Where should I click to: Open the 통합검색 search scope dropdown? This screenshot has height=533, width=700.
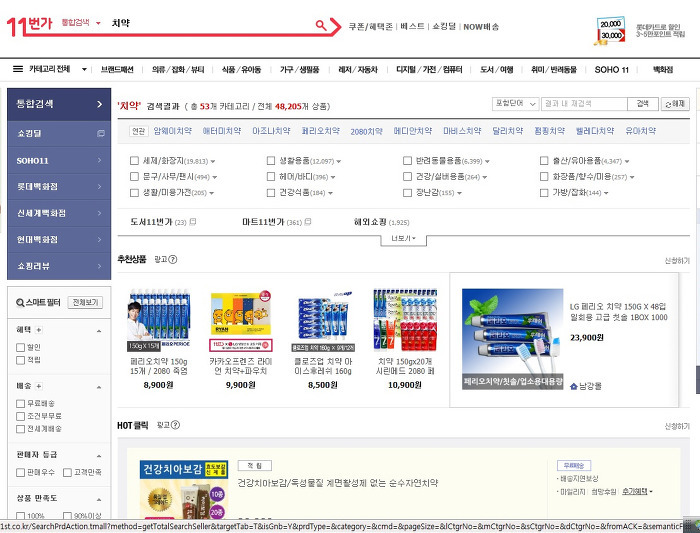81,23
